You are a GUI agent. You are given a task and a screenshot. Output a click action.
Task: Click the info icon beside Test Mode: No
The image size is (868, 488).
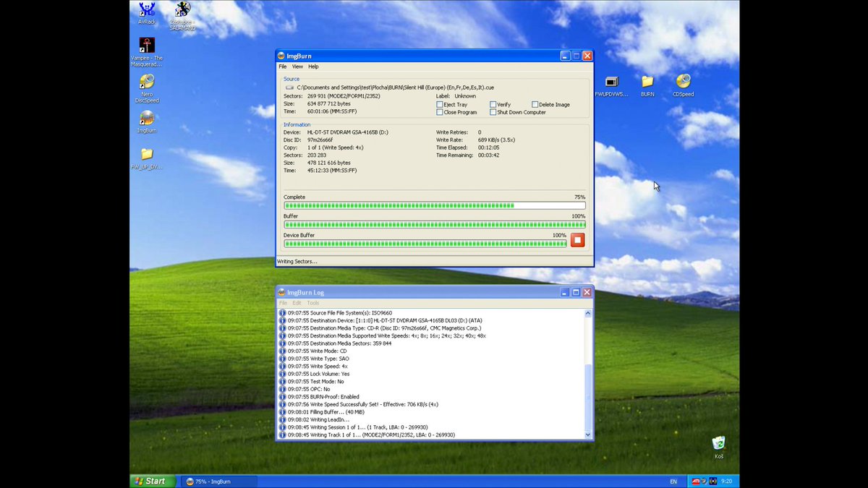tap(283, 381)
